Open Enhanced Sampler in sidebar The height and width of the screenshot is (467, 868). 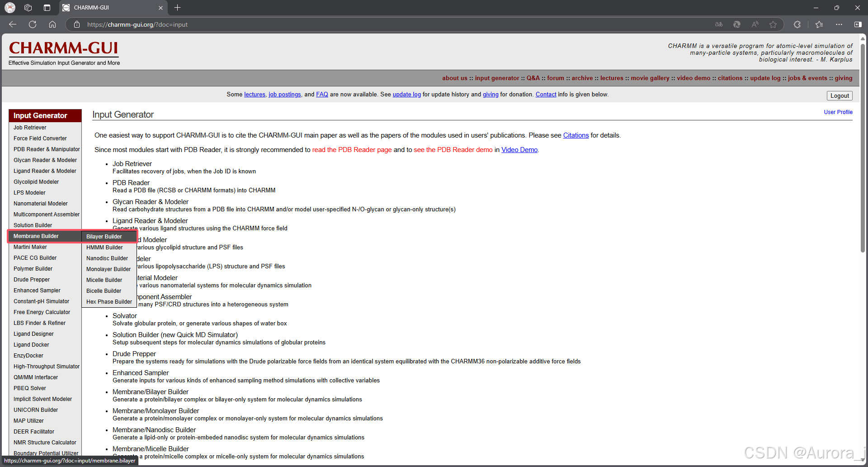click(45, 291)
